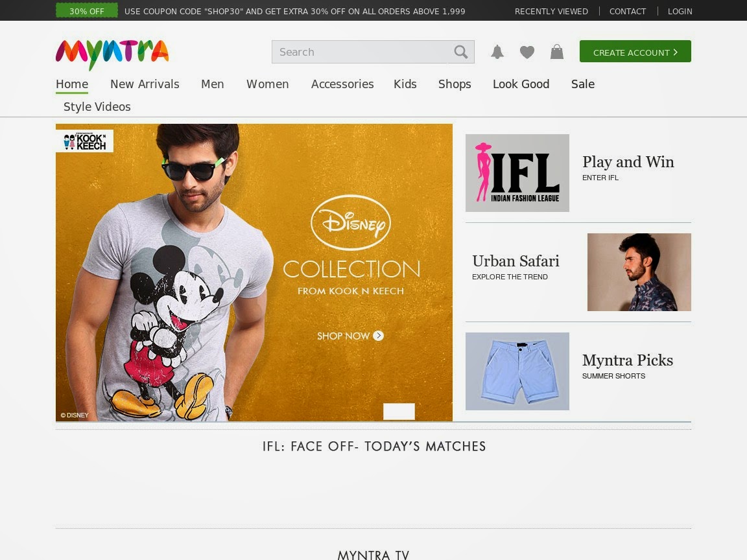Screen dimensions: 747x560
Task: Click EXPLORE THE TREND text
Action: pos(510,277)
